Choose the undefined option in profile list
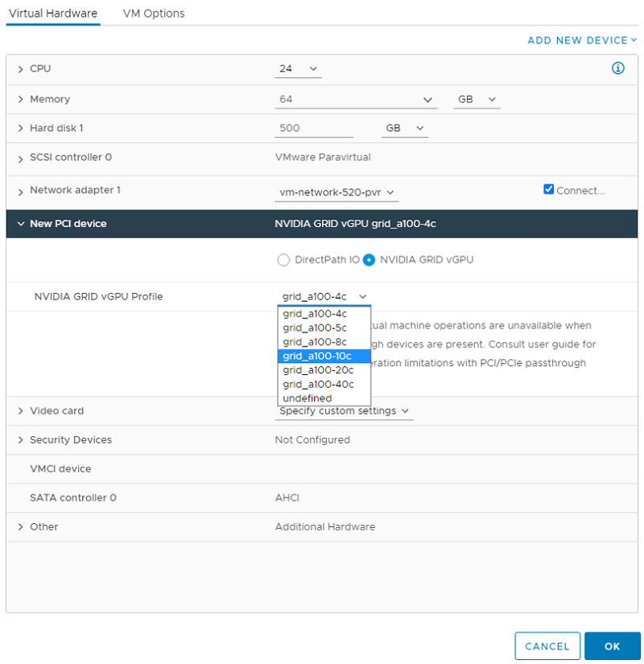This screenshot has height=664, width=644. click(x=324, y=398)
